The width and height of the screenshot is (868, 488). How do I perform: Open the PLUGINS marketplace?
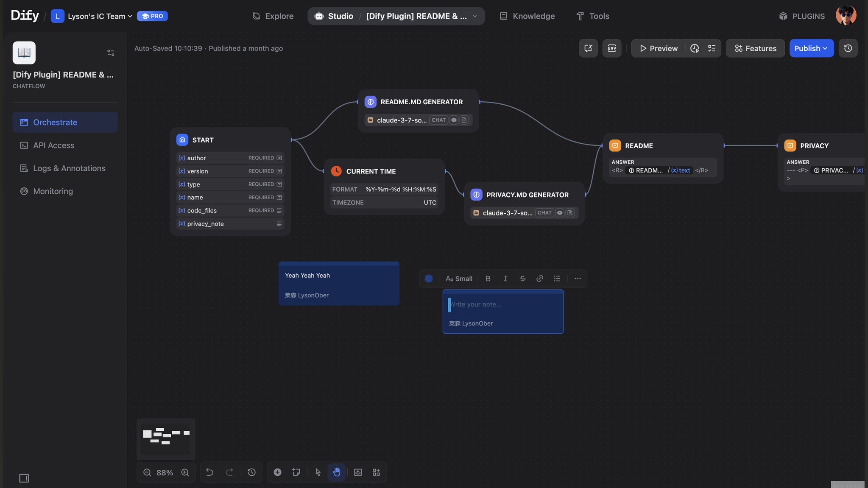click(802, 16)
